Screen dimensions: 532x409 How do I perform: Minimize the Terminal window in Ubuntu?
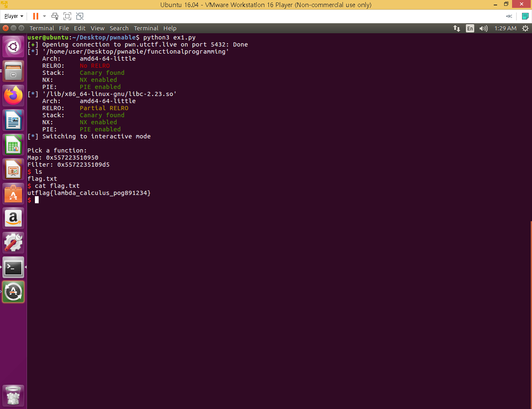13,28
